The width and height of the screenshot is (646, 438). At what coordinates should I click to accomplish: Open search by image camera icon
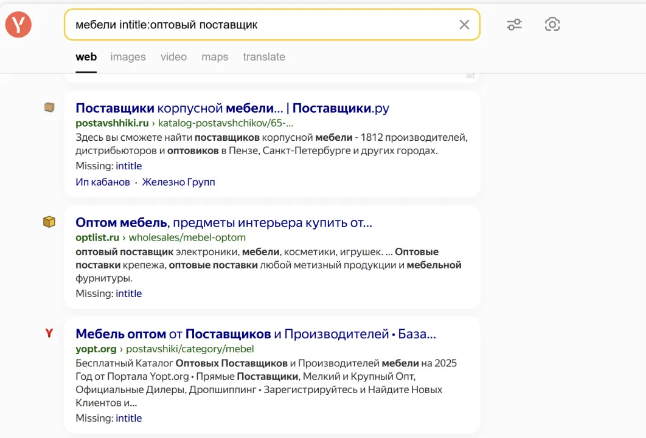552,25
